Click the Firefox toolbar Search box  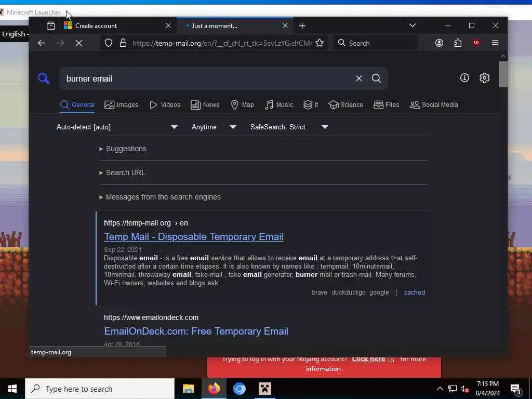click(375, 43)
